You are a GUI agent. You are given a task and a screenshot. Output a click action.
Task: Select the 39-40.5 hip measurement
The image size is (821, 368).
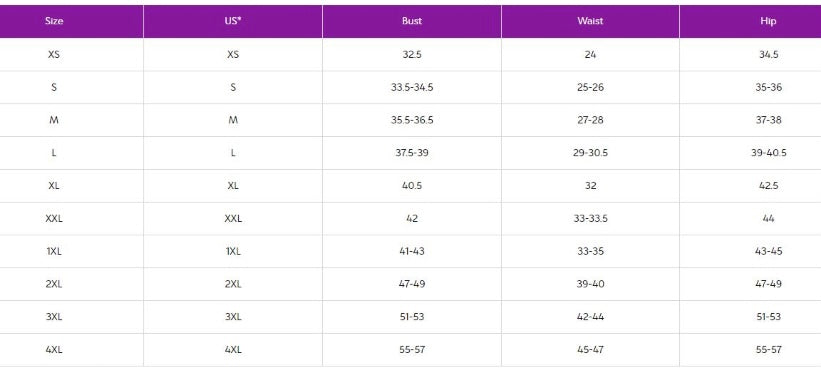(x=768, y=153)
